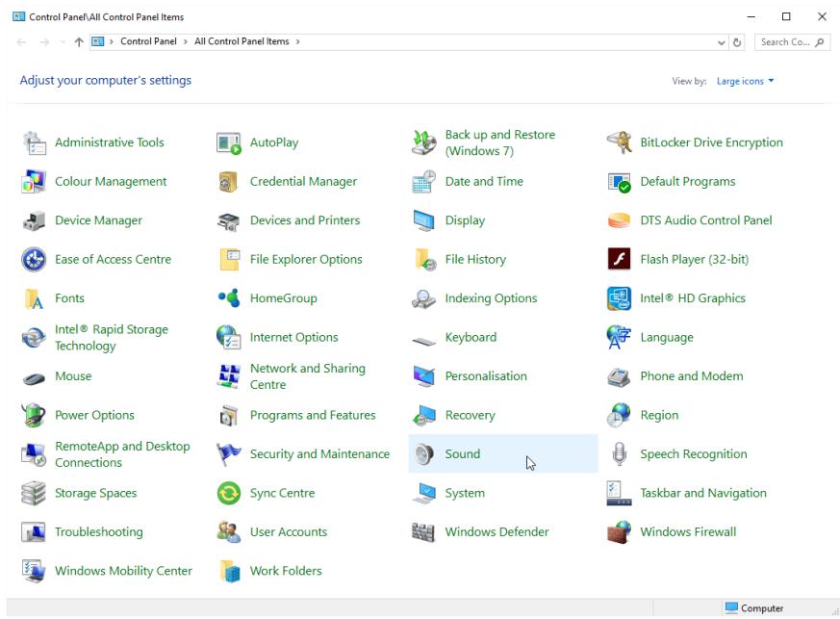The image size is (840, 619).
Task: Click the BitLocker Drive Encryption key icon
Action: [x=620, y=142]
